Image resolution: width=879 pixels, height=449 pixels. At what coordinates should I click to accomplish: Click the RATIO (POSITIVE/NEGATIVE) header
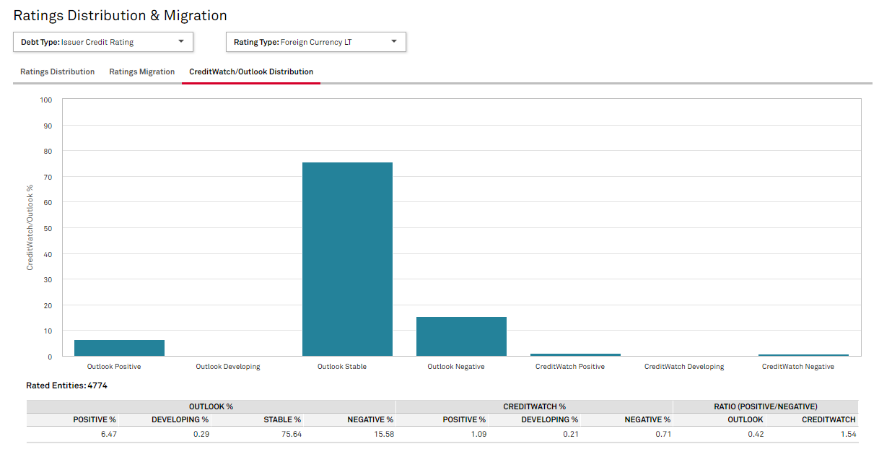click(x=768, y=406)
